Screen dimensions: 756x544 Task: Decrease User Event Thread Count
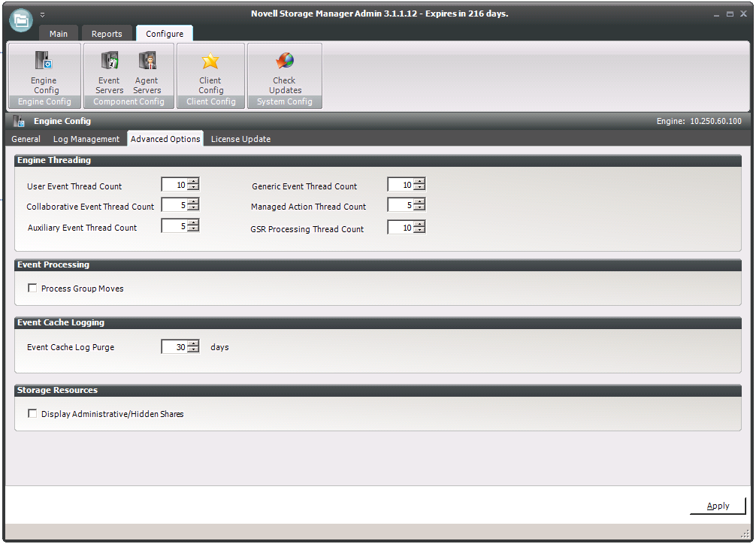pyautogui.click(x=193, y=187)
